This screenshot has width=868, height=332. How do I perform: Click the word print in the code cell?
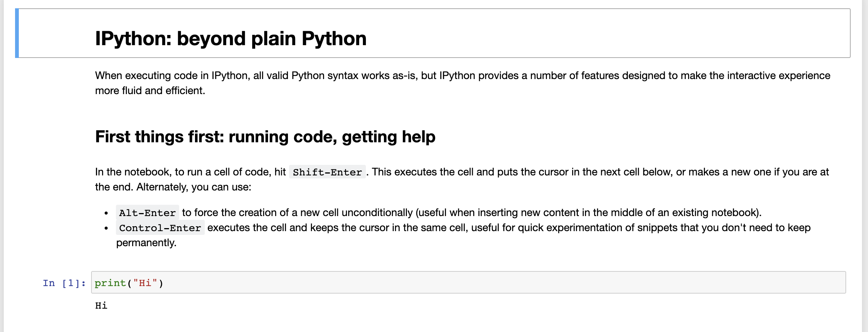click(x=110, y=283)
